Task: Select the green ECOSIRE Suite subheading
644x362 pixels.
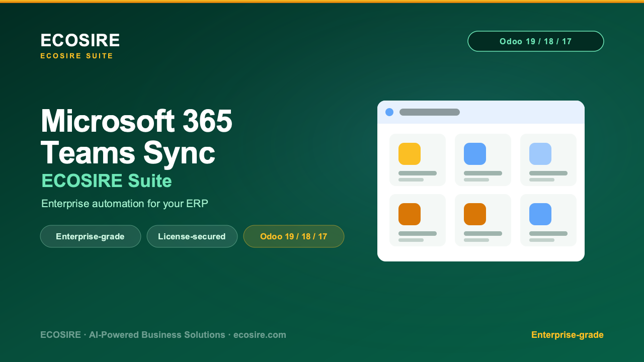Action: coord(107,180)
